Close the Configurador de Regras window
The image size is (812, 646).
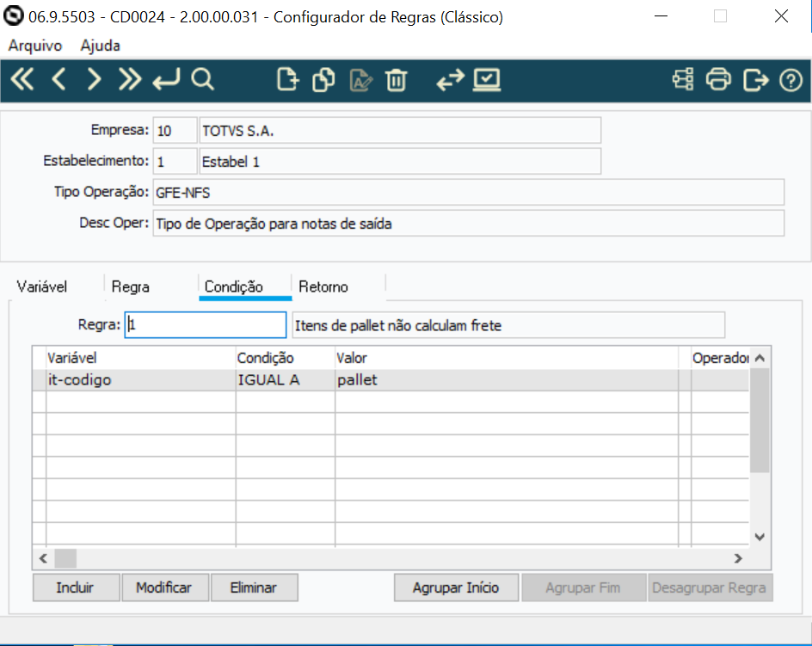(x=781, y=16)
